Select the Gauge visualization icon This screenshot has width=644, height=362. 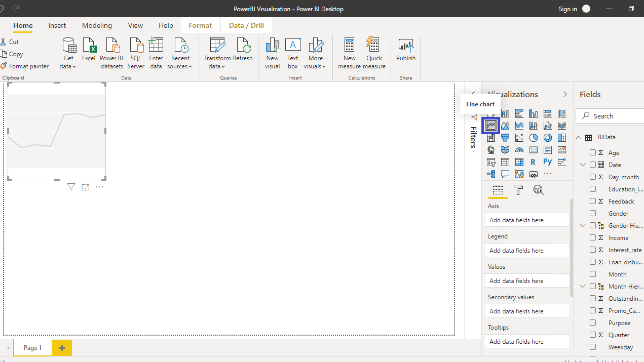tap(519, 150)
